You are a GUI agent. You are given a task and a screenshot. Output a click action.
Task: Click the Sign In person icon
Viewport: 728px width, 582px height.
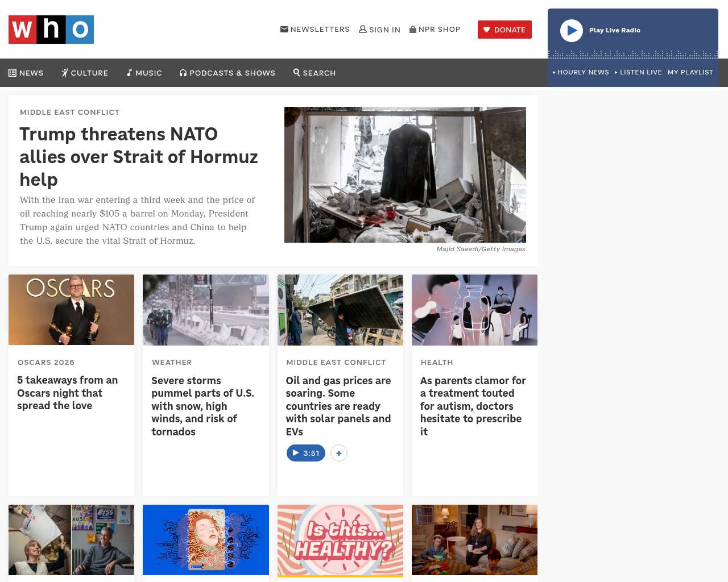pos(363,29)
